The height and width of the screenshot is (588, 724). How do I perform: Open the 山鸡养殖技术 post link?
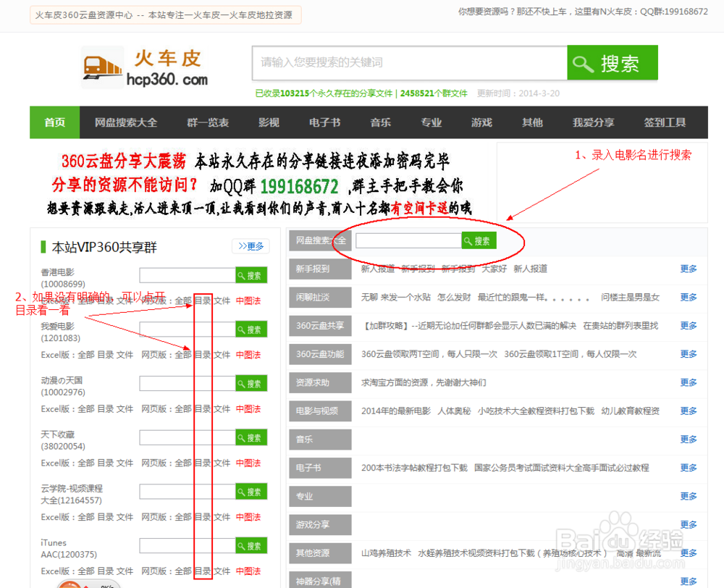click(x=386, y=553)
